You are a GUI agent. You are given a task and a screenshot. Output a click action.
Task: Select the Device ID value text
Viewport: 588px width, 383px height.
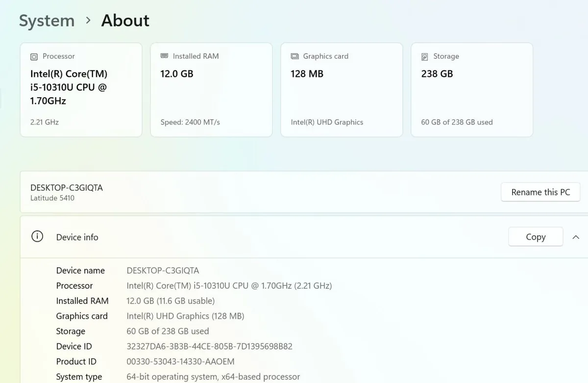point(209,346)
